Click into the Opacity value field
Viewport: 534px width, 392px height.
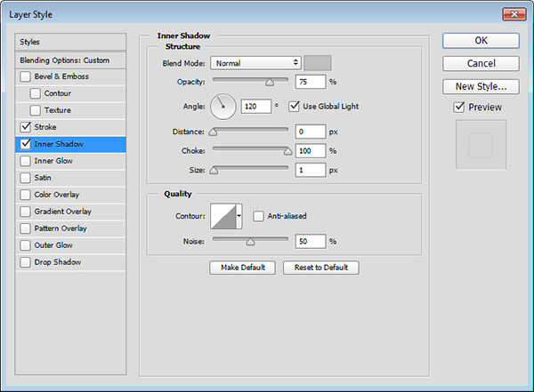click(314, 82)
